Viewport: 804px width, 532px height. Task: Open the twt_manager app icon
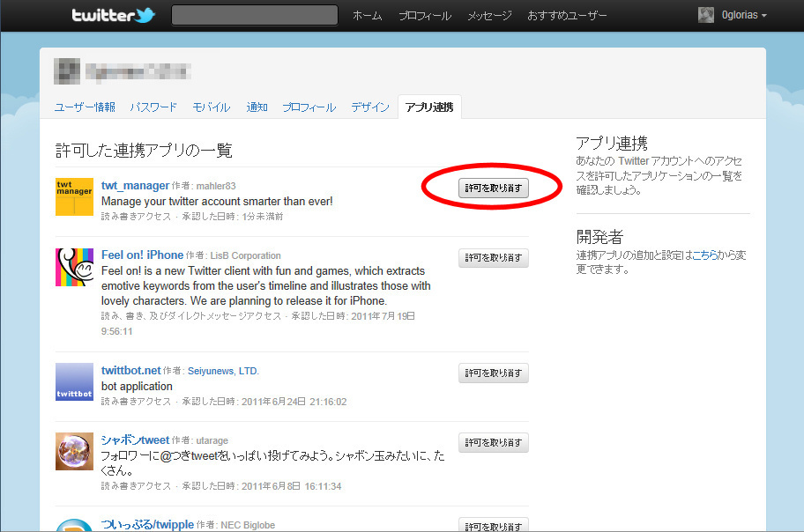74,196
